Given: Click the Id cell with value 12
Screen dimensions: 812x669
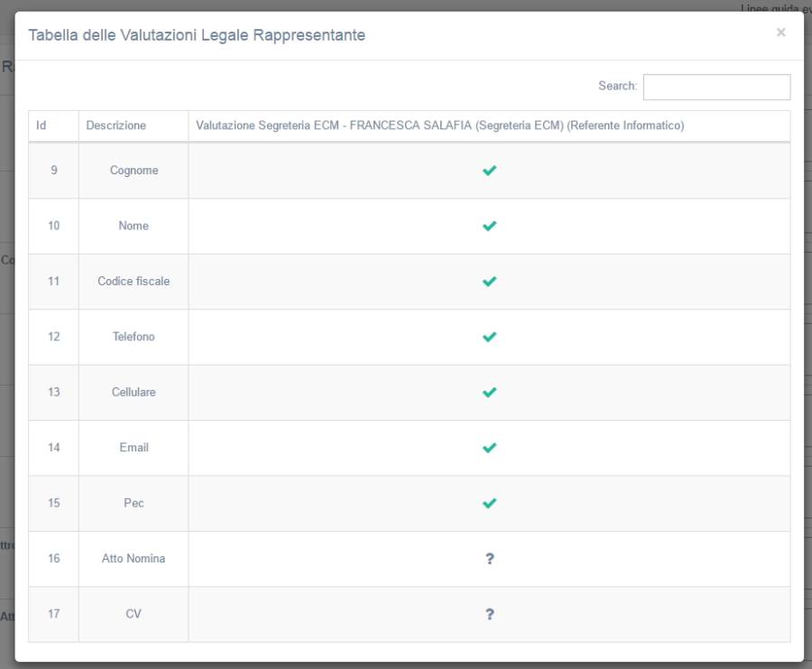Looking at the screenshot, I should [53, 337].
